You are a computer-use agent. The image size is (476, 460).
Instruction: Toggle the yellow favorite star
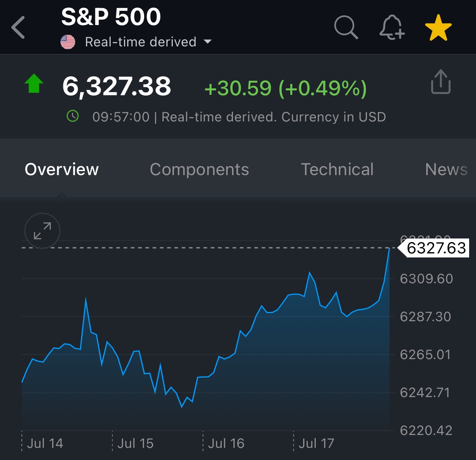(x=438, y=27)
